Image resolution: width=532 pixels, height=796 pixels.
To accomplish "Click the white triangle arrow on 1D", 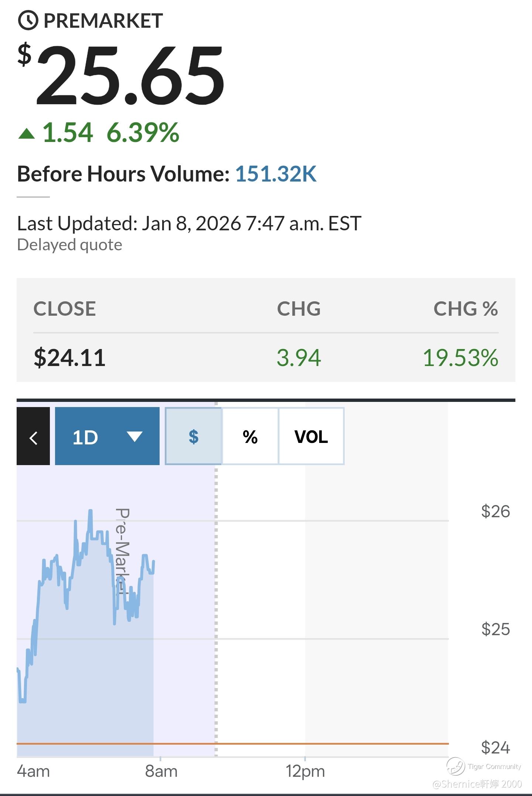I will pyautogui.click(x=134, y=437).
